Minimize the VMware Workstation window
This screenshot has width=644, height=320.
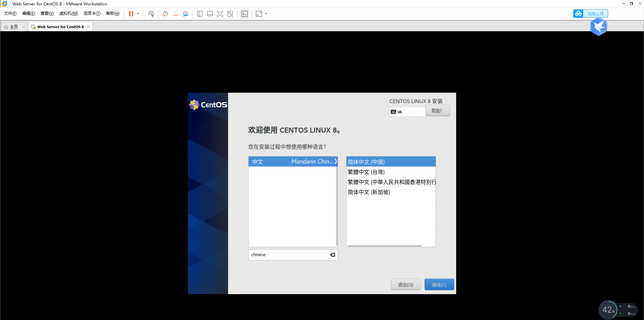pos(624,4)
